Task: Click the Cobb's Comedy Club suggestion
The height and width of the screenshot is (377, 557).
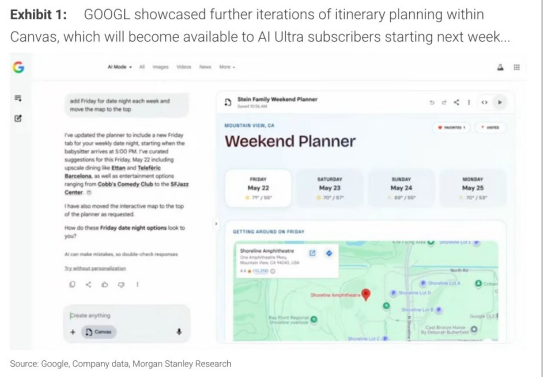Action: point(125,184)
